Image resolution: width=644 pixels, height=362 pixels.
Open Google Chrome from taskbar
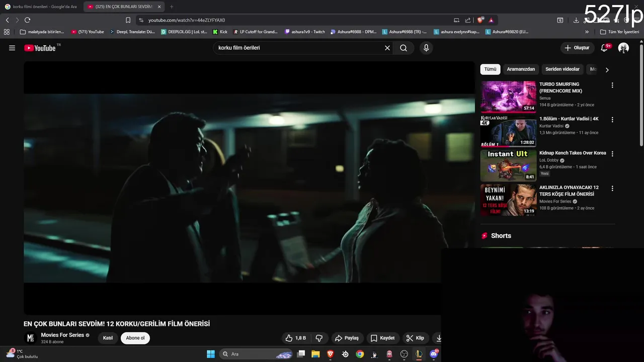pos(360,354)
